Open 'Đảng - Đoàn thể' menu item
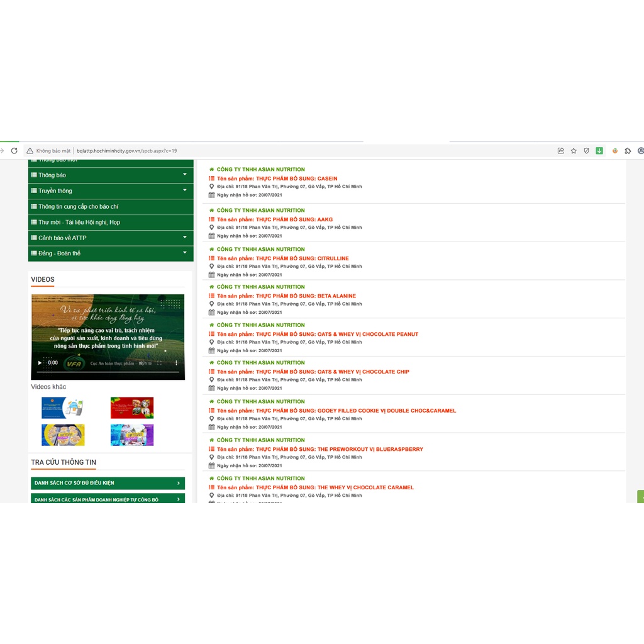 pos(111,253)
